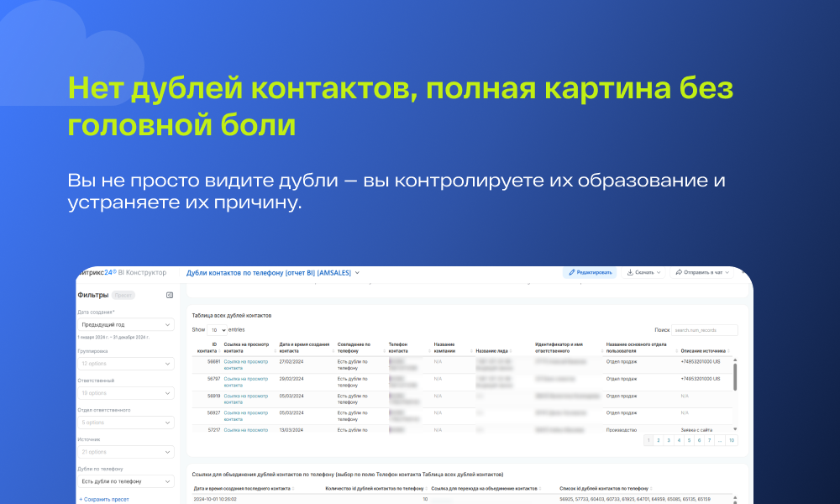Open the Скачать download menu

click(643, 273)
